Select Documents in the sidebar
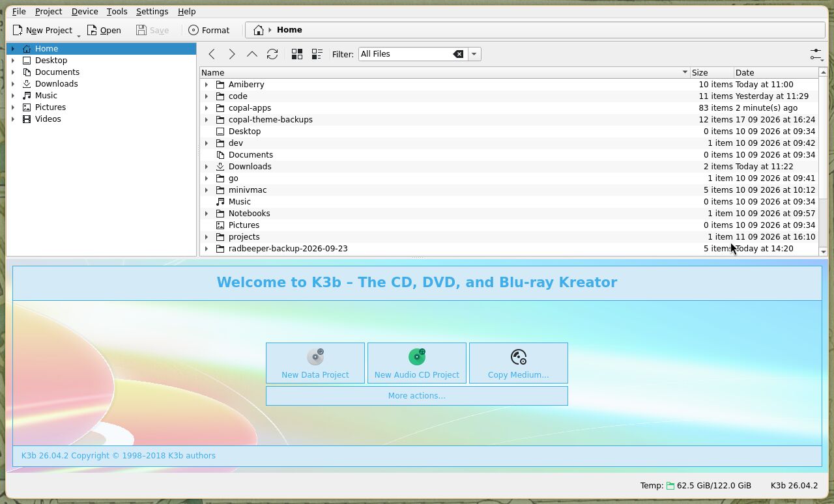The width and height of the screenshot is (834, 504). tap(57, 72)
